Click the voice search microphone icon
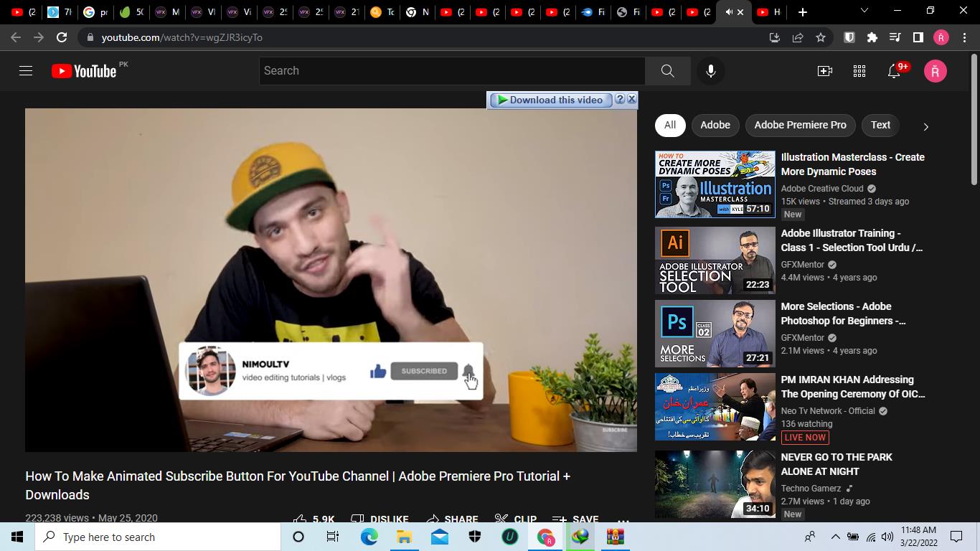Image resolution: width=980 pixels, height=551 pixels. click(x=710, y=70)
